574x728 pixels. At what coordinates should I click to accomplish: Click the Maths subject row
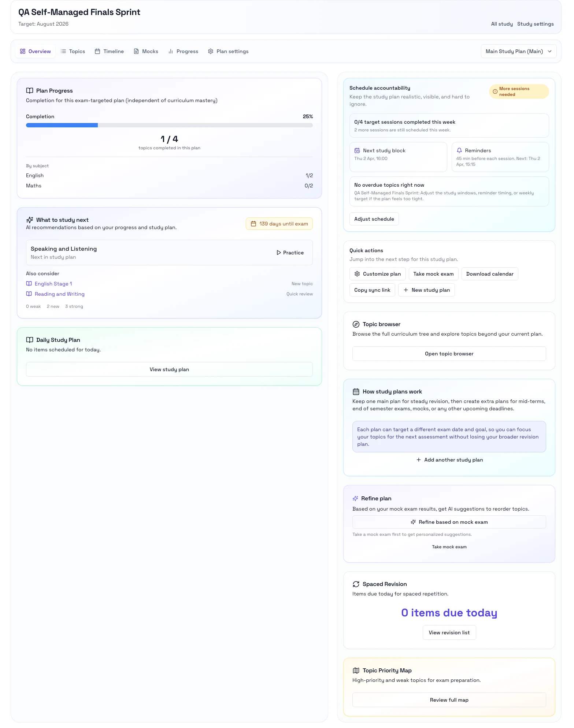(169, 186)
